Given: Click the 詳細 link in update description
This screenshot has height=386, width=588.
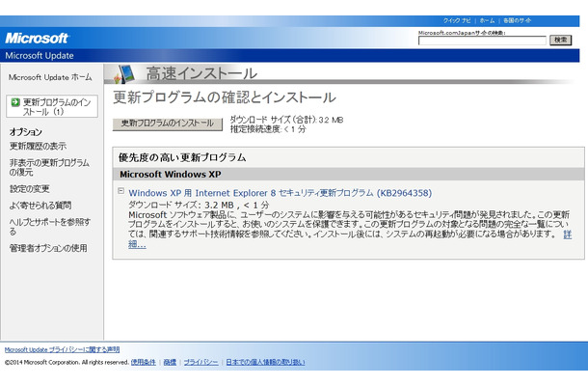Looking at the screenshot, I should 568,234.
